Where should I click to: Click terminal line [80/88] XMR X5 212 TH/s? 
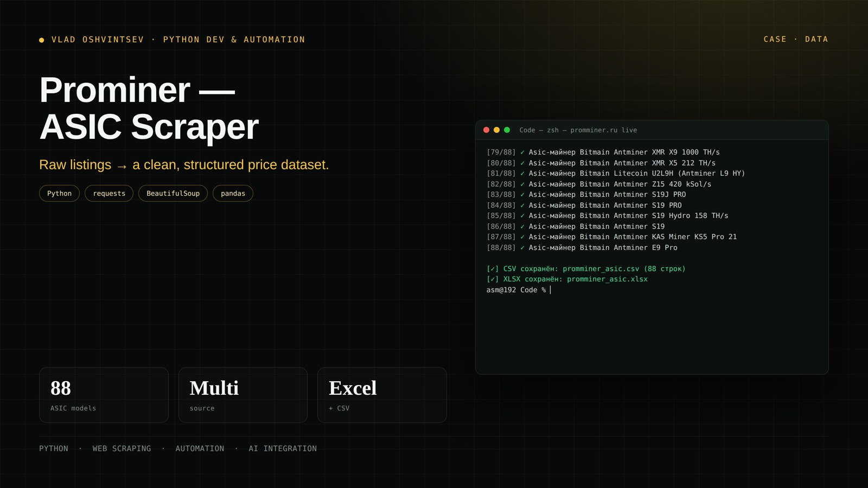[x=601, y=163]
